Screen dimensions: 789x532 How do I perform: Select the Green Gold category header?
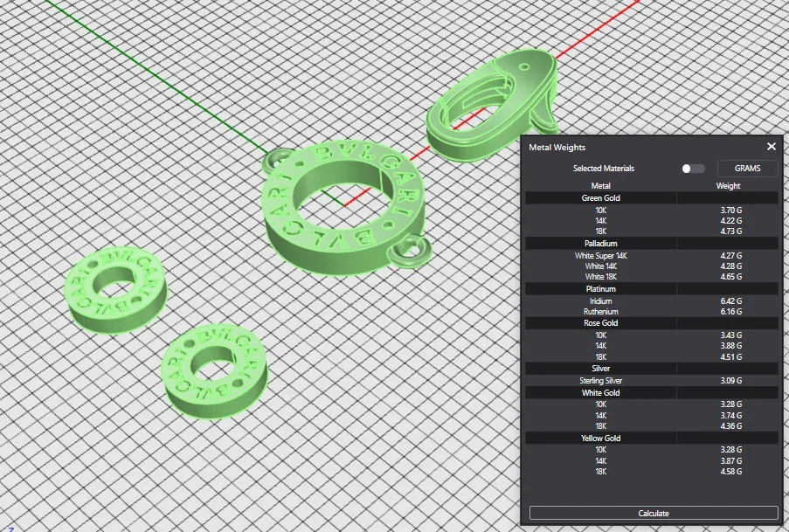[x=600, y=198]
